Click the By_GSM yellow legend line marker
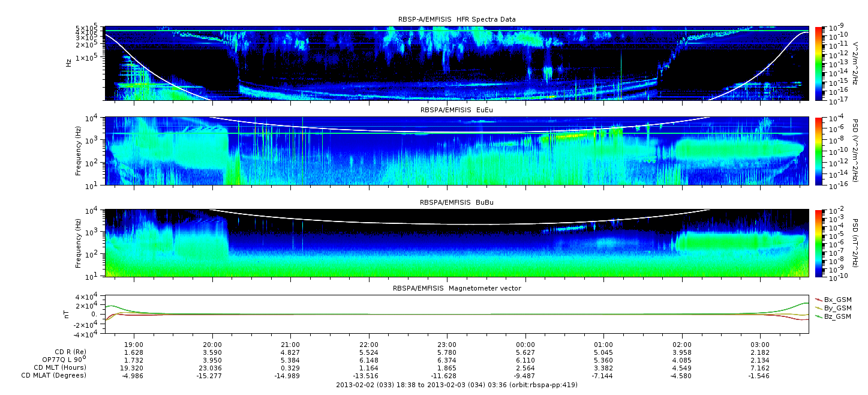The width and height of the screenshot is (868, 395). point(819,307)
